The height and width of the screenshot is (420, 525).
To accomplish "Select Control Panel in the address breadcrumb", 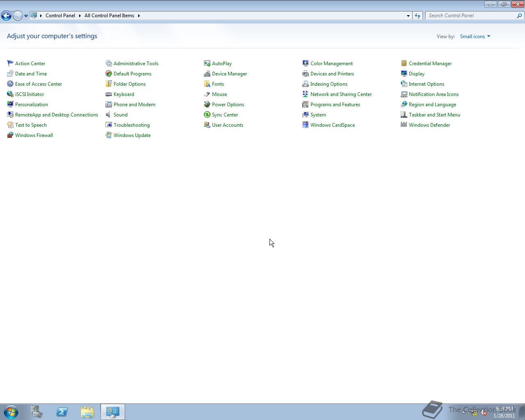I will pos(60,16).
